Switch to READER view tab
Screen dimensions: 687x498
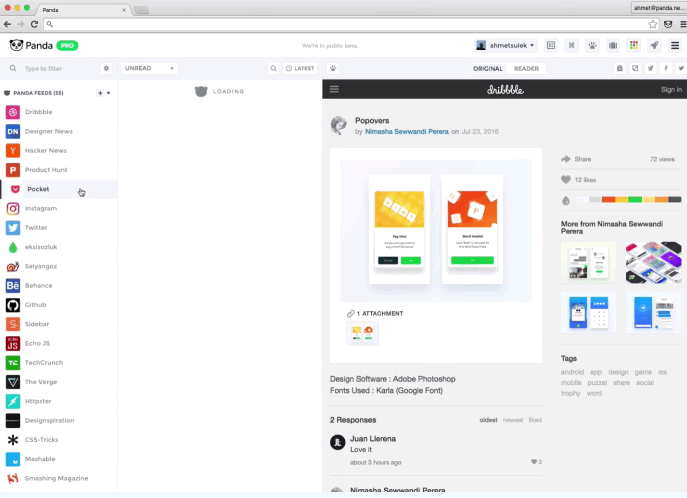point(526,68)
